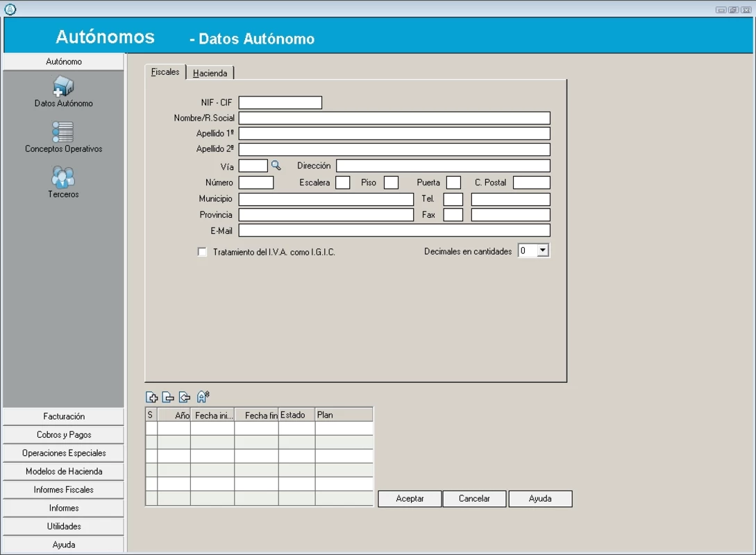
Task: Focus the Dirección input field
Action: coord(443,166)
